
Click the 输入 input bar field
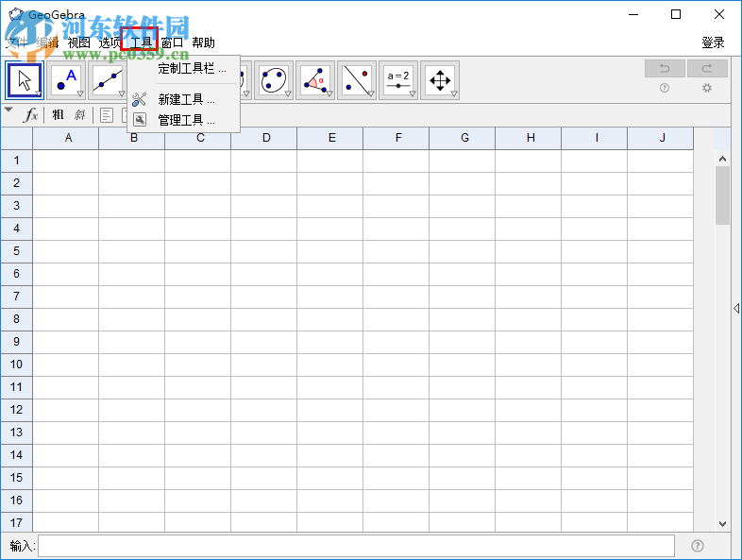356,546
